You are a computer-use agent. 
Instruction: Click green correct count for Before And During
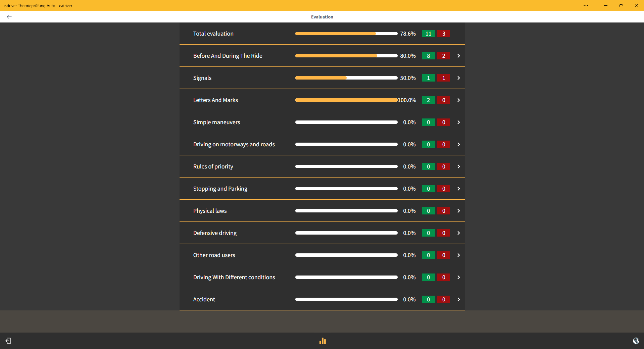(x=428, y=56)
